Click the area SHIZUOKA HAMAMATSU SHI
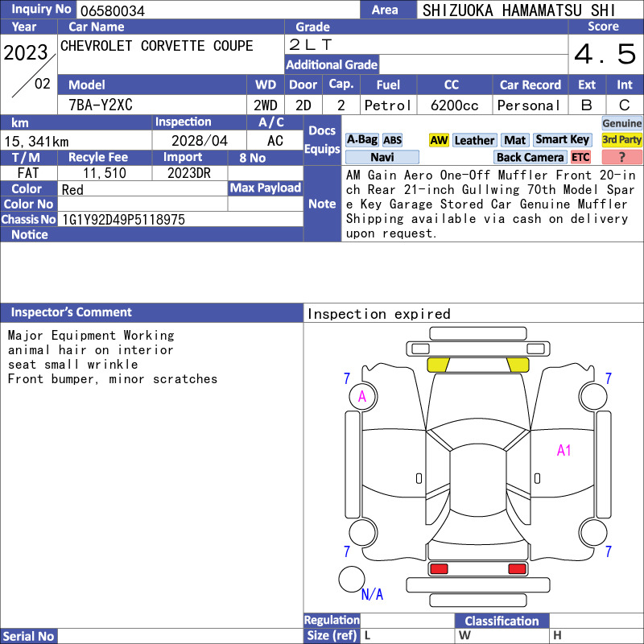The height and width of the screenshot is (644, 644). click(x=518, y=10)
